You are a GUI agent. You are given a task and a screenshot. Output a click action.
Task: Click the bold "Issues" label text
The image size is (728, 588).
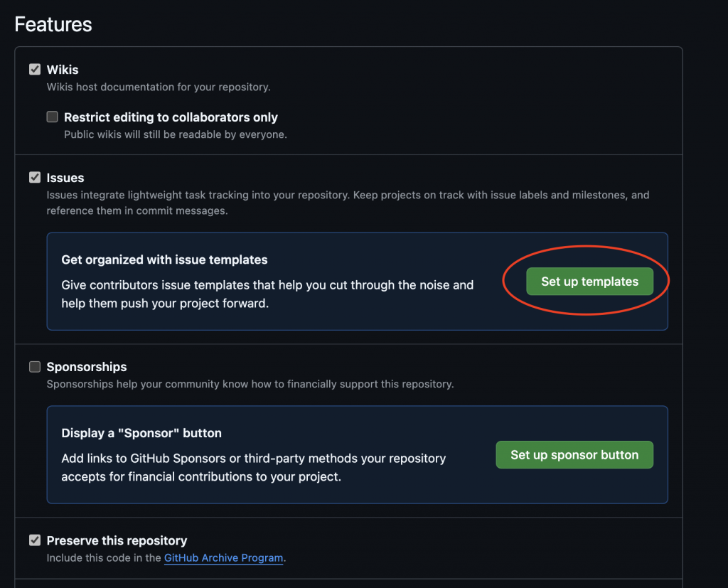[x=65, y=178]
